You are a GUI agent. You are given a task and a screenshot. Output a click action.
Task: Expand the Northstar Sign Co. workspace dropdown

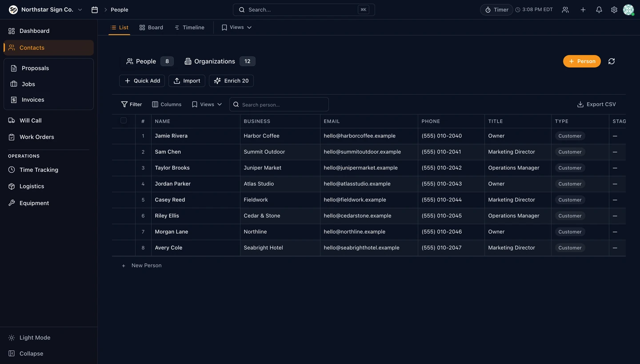[80, 10]
